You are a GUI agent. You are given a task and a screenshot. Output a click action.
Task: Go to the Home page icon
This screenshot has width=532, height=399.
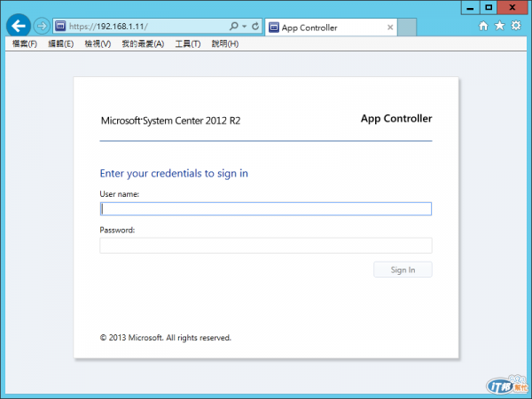(x=483, y=26)
